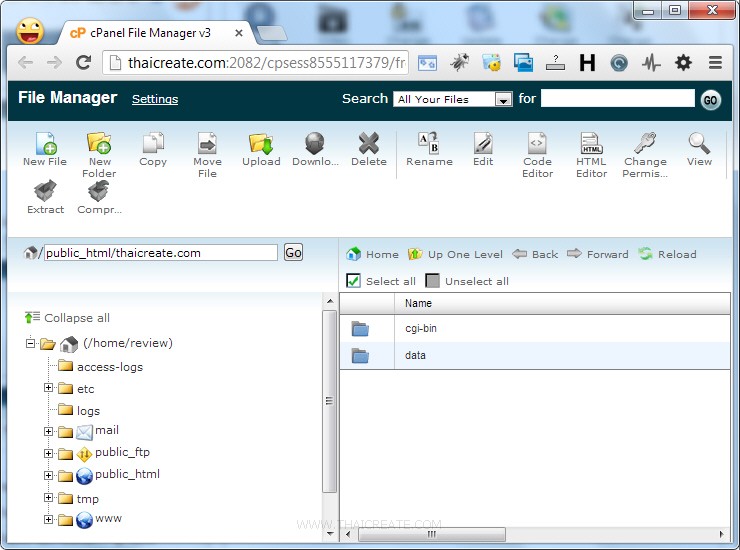
Task: Click the tree pane scroll down arrow
Action: [x=330, y=534]
